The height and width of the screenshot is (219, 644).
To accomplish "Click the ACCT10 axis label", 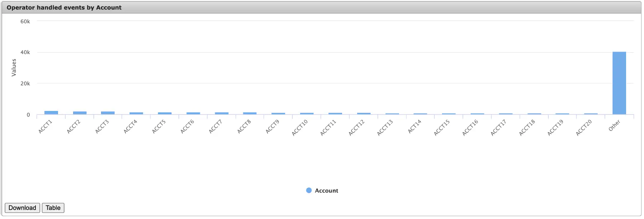I will tap(300, 128).
